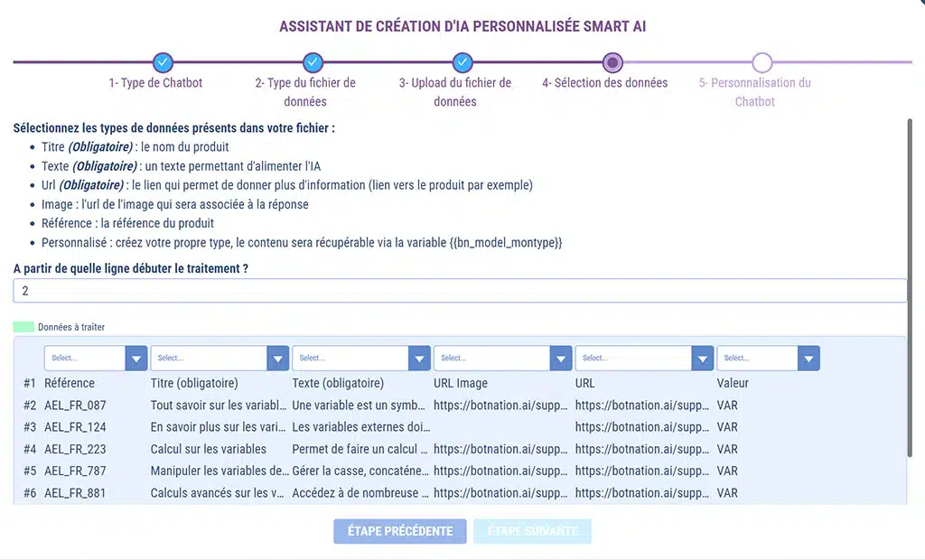
Task: Expand the select above the Valeur column
Action: coord(768,359)
